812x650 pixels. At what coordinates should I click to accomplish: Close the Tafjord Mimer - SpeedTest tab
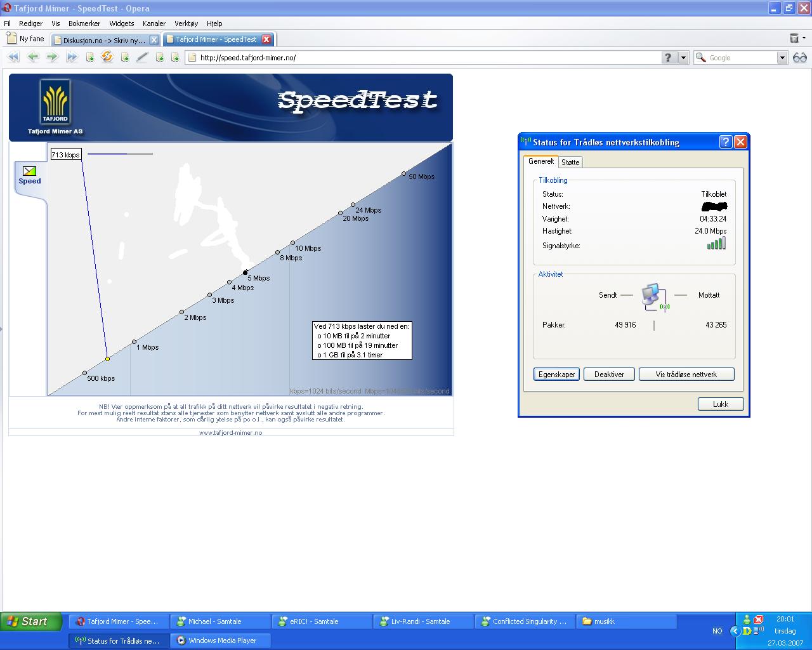point(266,39)
